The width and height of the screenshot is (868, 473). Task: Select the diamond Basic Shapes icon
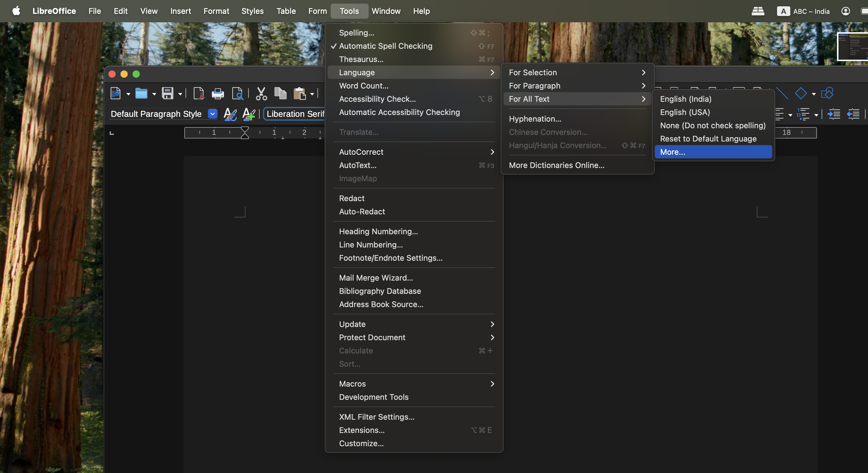click(x=801, y=93)
